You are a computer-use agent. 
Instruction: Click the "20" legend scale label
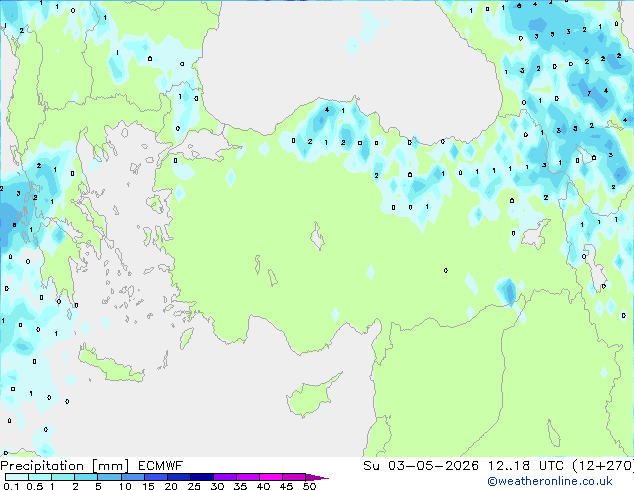point(171,486)
